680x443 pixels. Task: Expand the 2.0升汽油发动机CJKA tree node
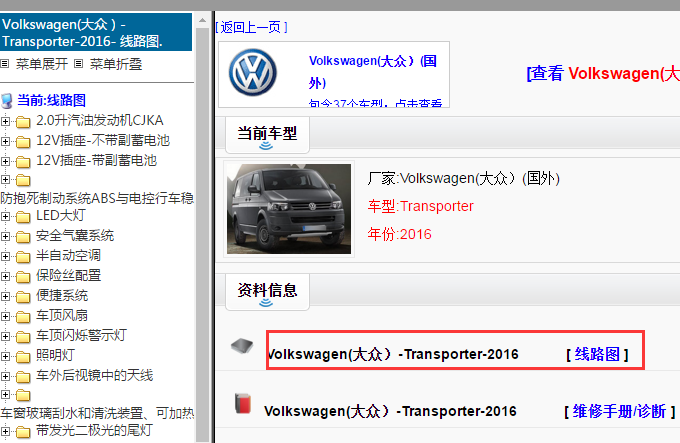(5, 121)
